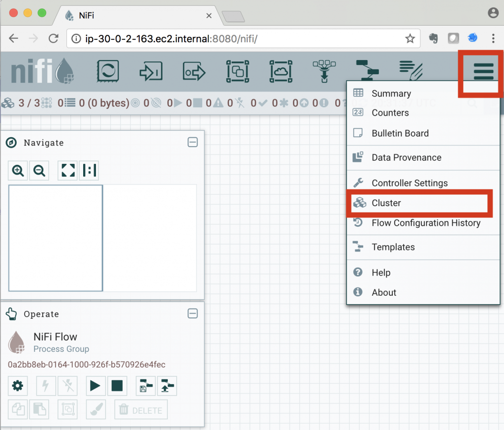
Task: Change component color with the paintbrush icon
Action: [x=96, y=409]
